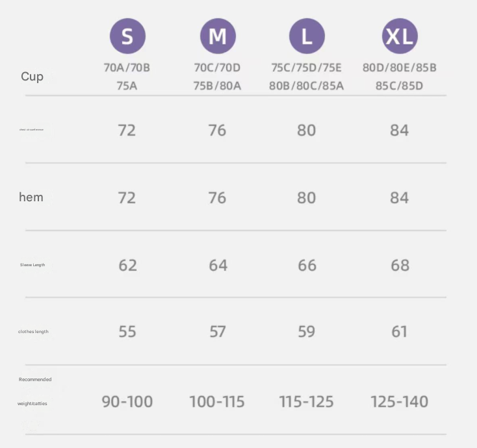Click the Sleeve Length row label
The height and width of the screenshot is (448, 477).
click(x=32, y=265)
